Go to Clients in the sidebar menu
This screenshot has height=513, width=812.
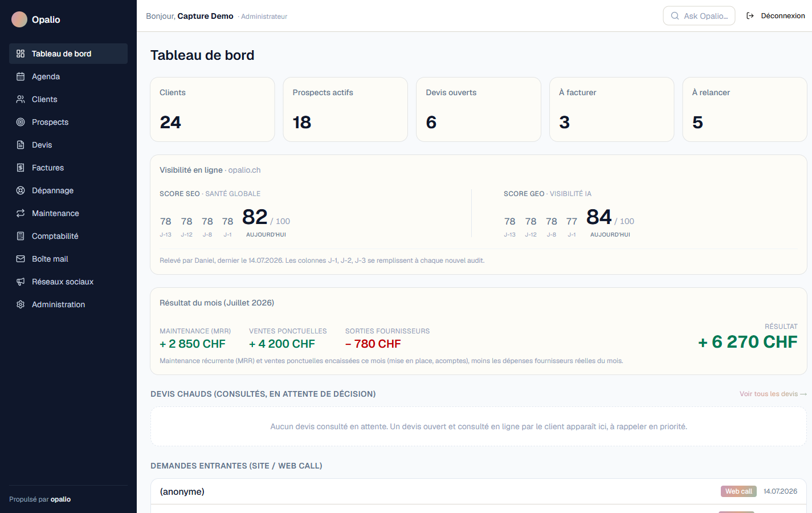click(68, 99)
